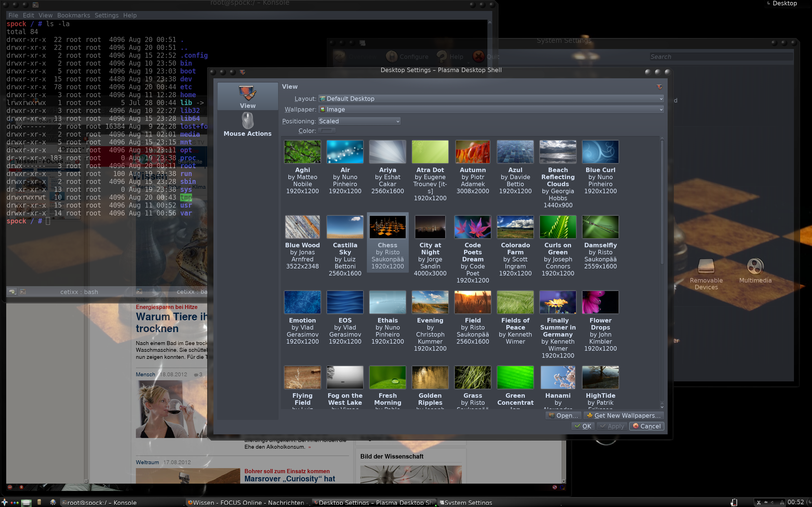Select the Autumn wallpaper thumbnail
The height and width of the screenshot is (507, 812).
click(473, 152)
